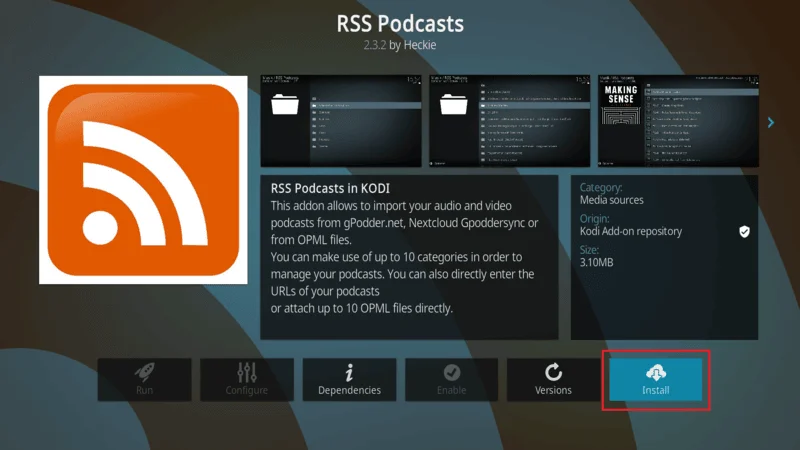
Task: Open the Dependencies dialog
Action: 349,380
